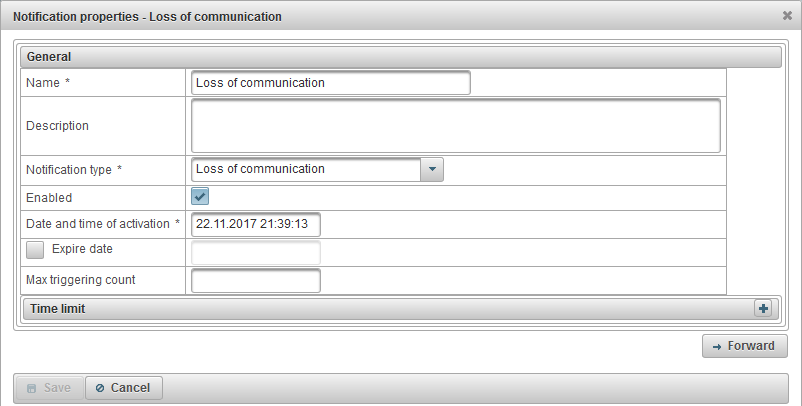Image resolution: width=802 pixels, height=406 pixels.
Task: Select the Notification type combo box text
Action: click(305, 169)
